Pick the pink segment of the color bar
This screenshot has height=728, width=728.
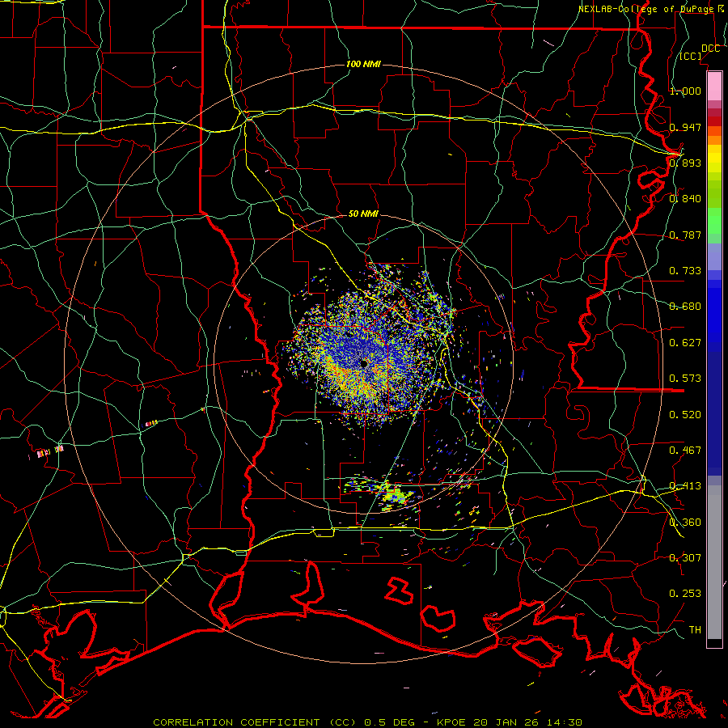[714, 86]
